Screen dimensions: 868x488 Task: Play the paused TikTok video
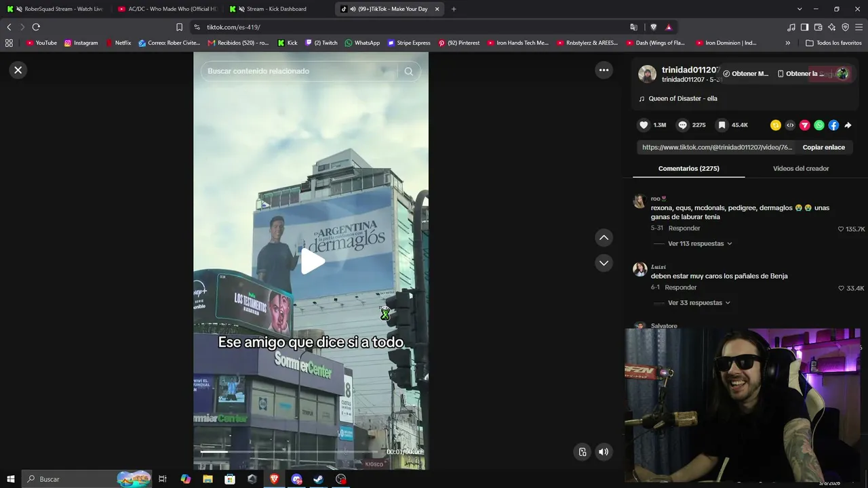tap(311, 262)
